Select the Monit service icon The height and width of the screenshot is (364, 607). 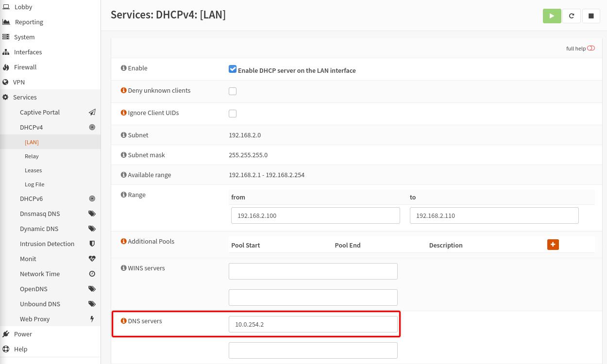(x=92, y=259)
